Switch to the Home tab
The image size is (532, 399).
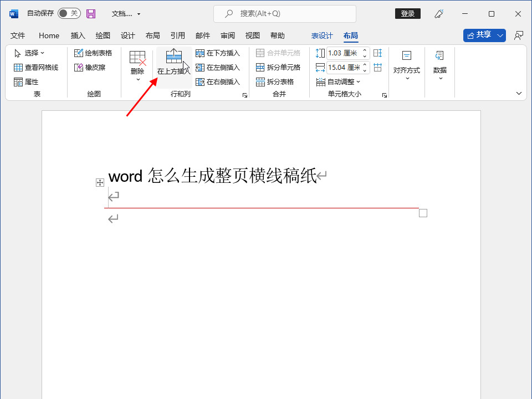(49, 35)
